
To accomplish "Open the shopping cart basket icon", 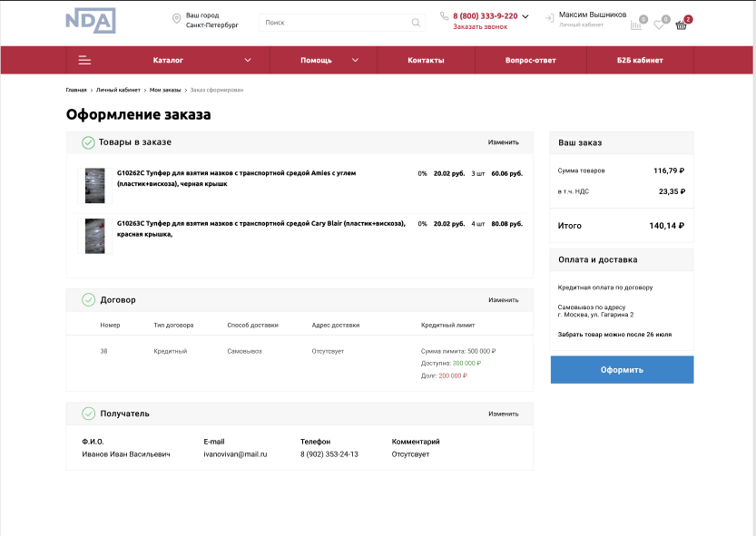I will (682, 24).
